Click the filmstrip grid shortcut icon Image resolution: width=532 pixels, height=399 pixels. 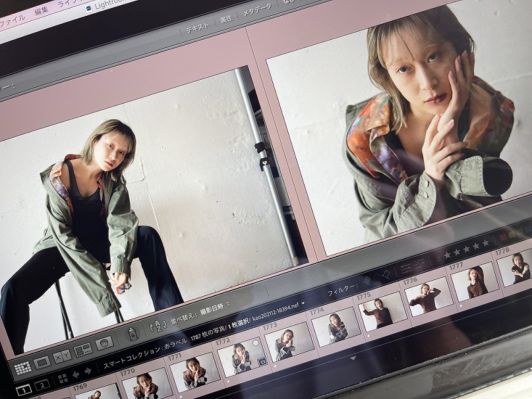[x=63, y=379]
